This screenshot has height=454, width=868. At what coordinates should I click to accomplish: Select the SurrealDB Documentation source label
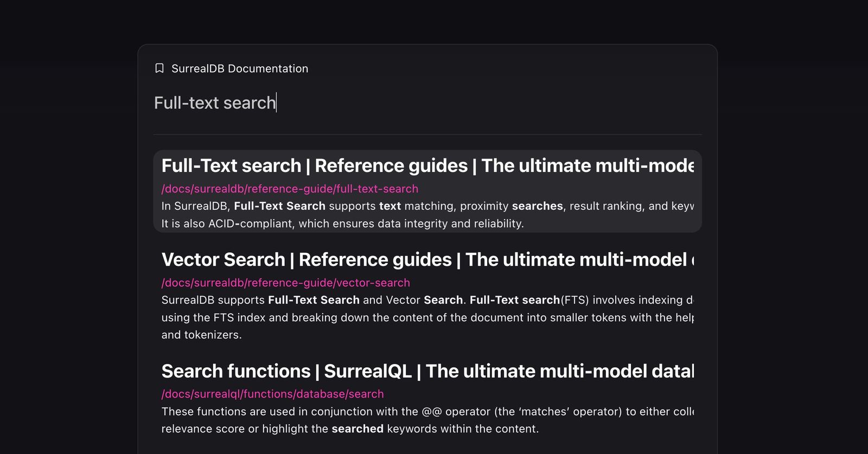tap(240, 68)
